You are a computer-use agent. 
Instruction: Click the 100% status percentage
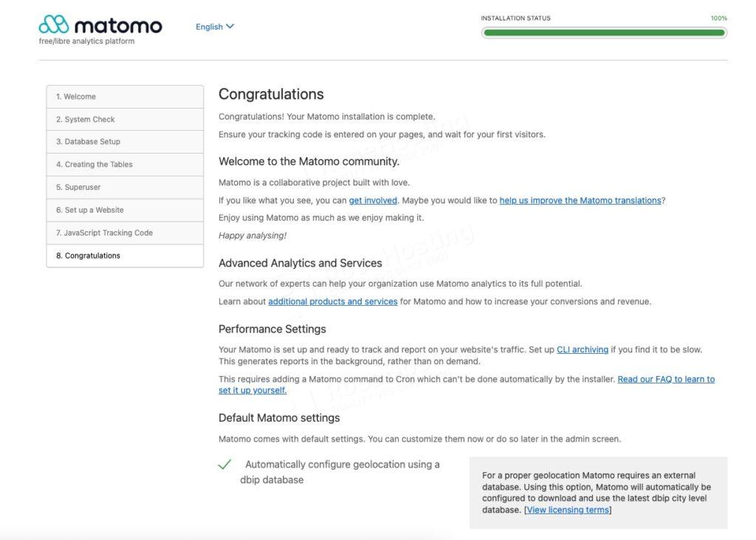tap(718, 18)
